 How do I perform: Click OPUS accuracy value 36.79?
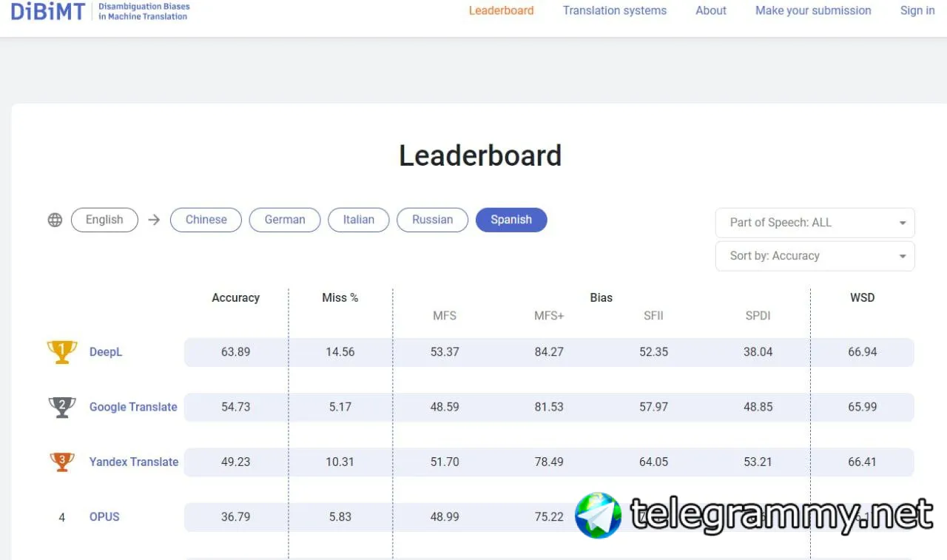[x=236, y=516]
